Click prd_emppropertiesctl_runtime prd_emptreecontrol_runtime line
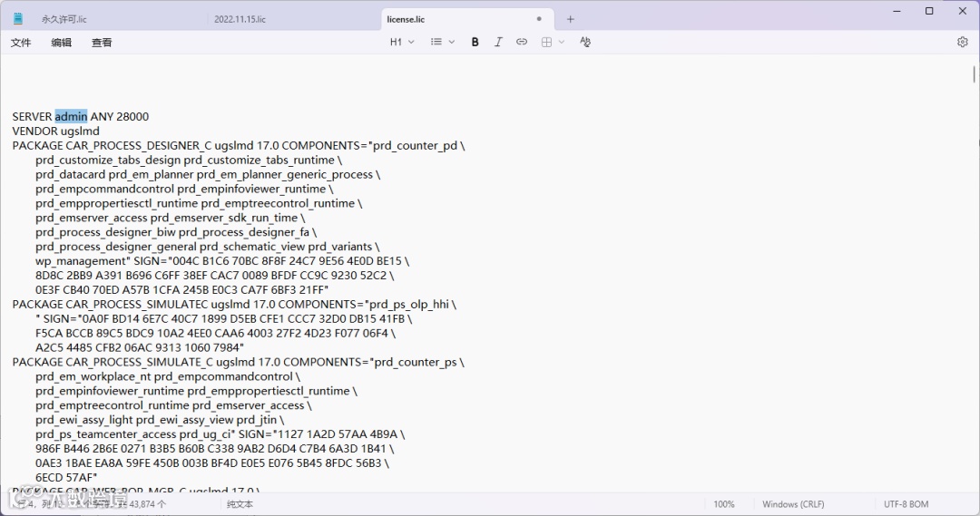Image resolution: width=980 pixels, height=516 pixels. click(198, 203)
